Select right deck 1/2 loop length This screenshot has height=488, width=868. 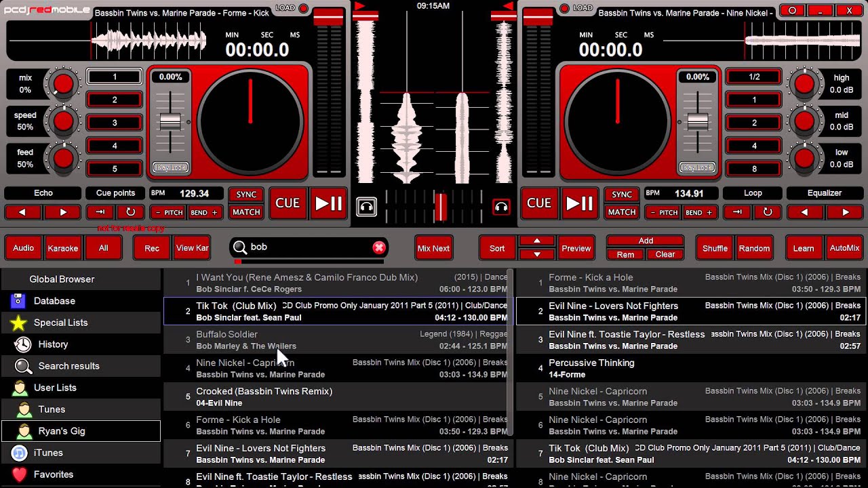coord(753,77)
